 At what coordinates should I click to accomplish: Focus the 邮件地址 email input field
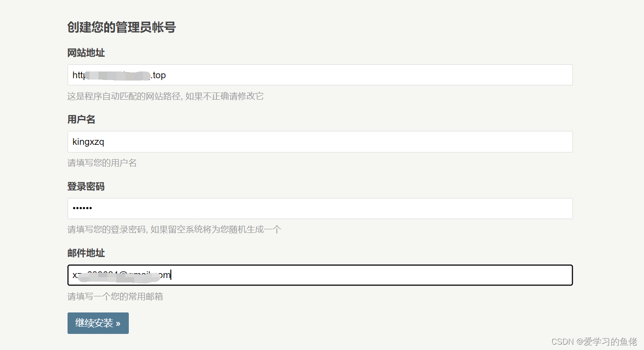[x=320, y=275]
